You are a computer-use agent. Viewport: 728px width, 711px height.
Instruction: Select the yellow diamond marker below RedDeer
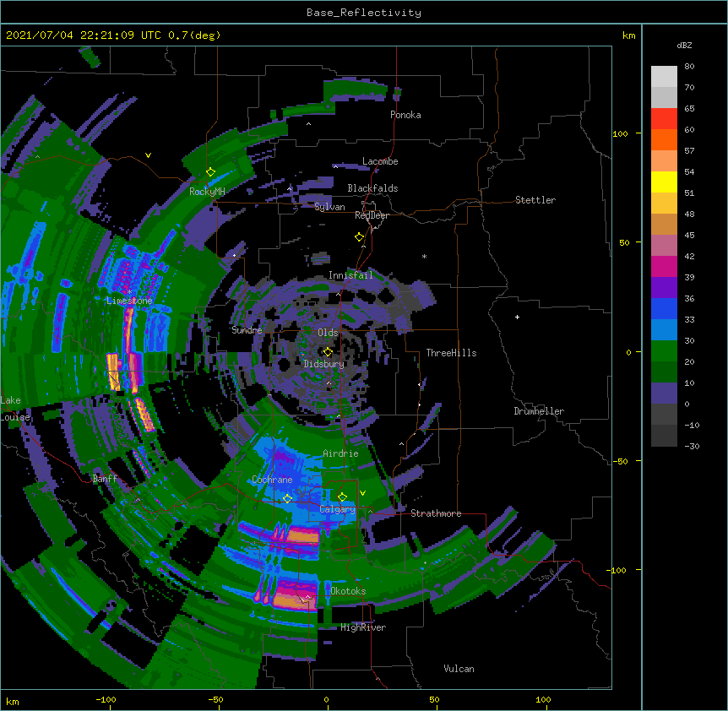pyautogui.click(x=359, y=237)
